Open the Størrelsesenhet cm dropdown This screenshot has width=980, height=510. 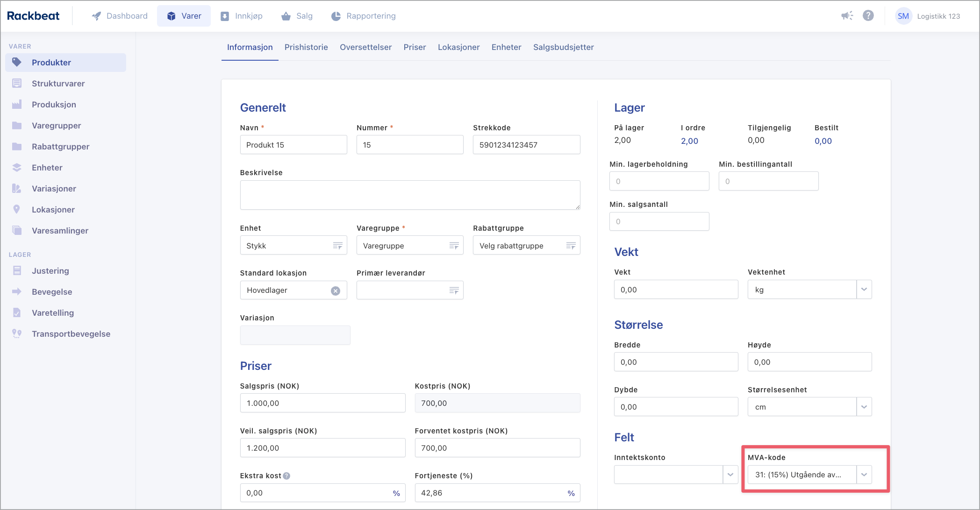[864, 407]
